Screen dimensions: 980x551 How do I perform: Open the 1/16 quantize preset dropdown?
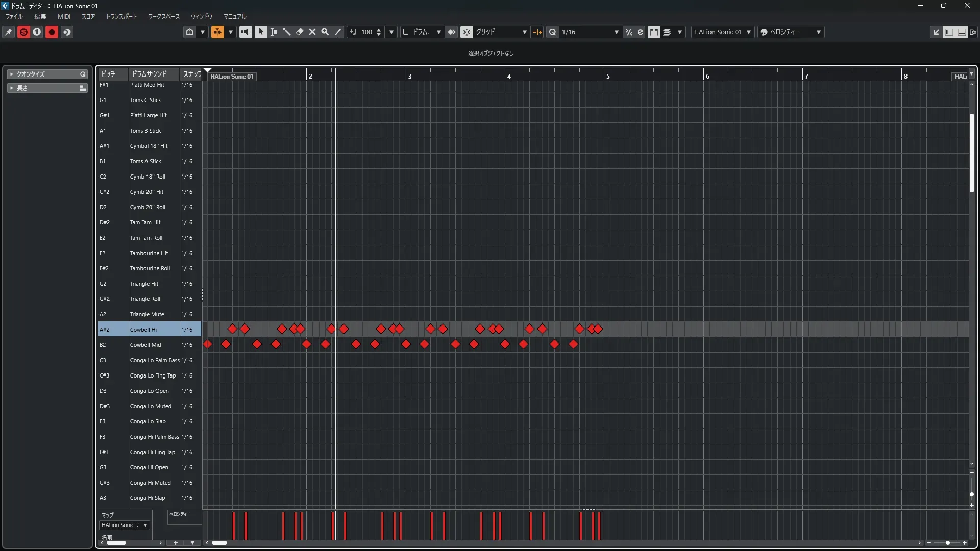[590, 32]
